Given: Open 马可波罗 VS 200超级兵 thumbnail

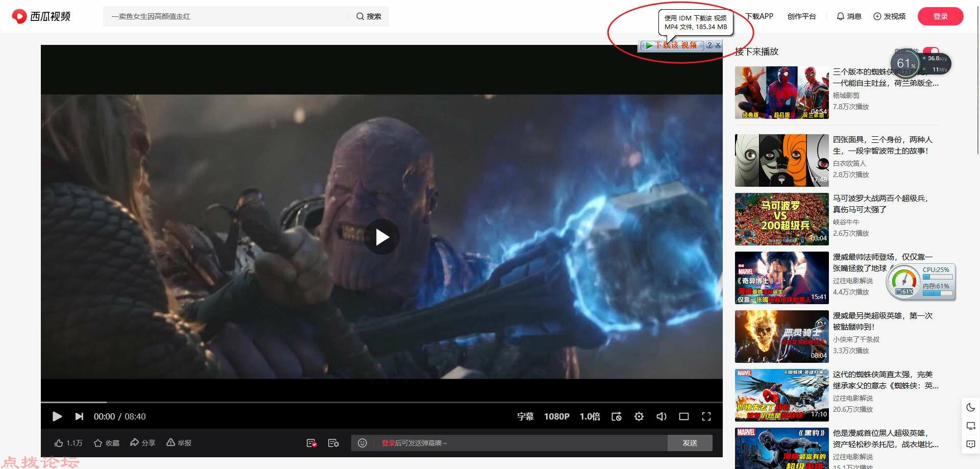Looking at the screenshot, I should click(781, 219).
